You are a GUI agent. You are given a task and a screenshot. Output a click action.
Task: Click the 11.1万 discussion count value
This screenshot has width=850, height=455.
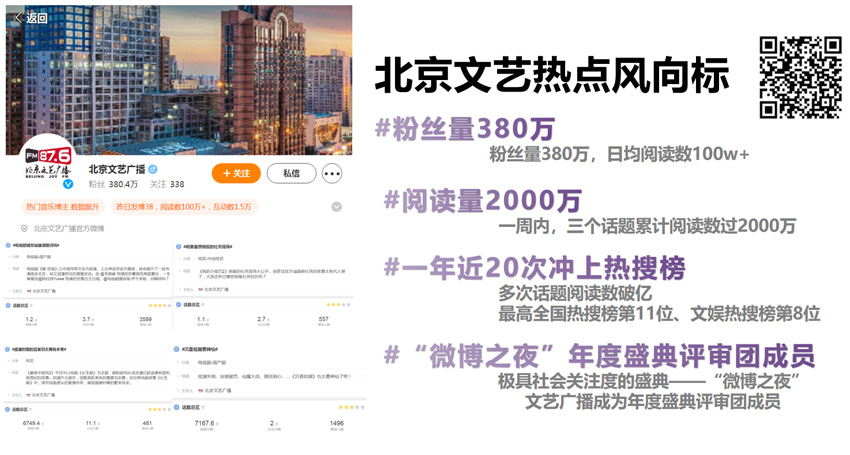tap(93, 423)
